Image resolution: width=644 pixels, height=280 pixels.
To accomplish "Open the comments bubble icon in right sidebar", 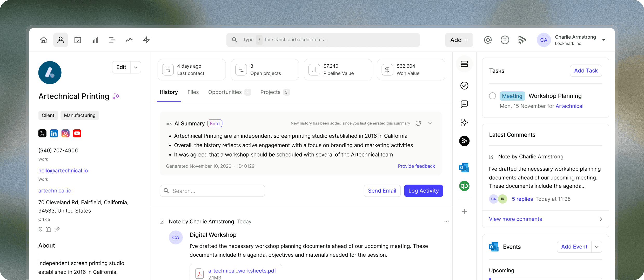I will (464, 104).
